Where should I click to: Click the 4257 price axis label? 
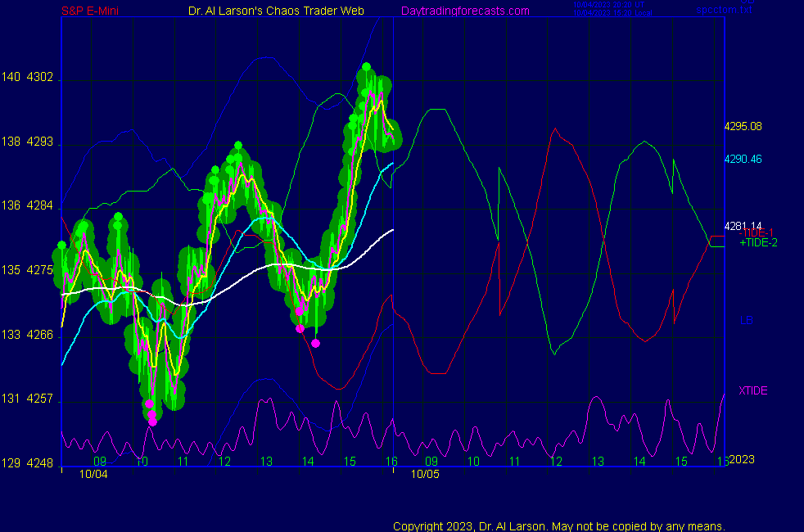coord(40,399)
